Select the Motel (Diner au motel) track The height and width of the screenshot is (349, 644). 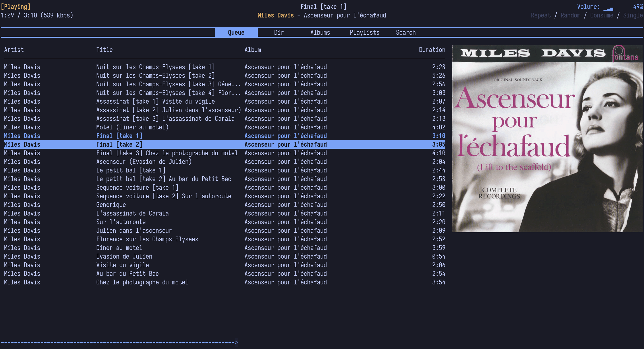tap(132, 127)
